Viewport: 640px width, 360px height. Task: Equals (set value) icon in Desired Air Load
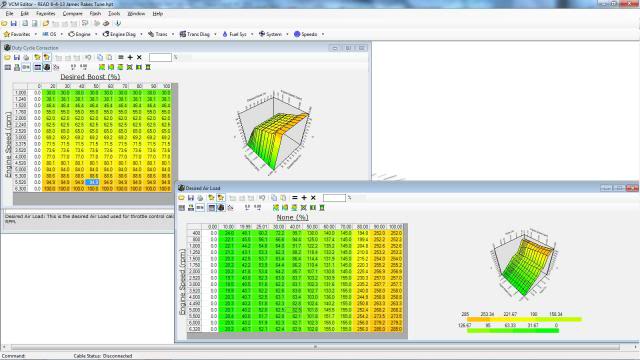pos(295,198)
